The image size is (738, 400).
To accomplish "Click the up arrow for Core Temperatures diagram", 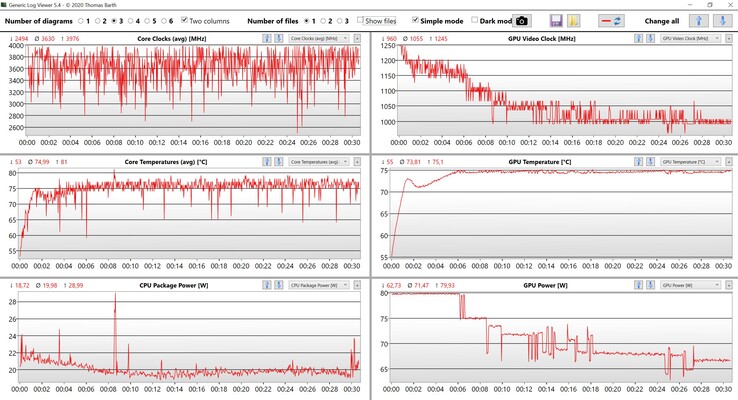I will click(267, 161).
